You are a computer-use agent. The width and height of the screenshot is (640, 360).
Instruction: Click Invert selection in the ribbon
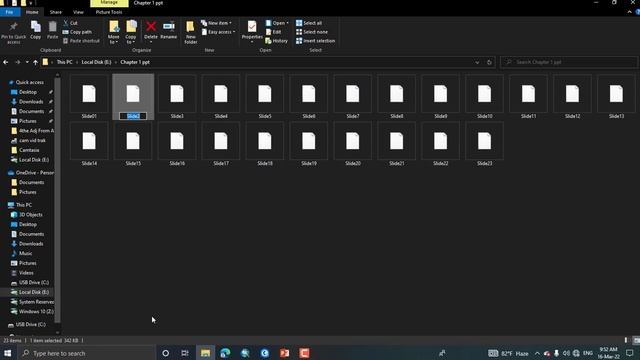tap(316, 41)
